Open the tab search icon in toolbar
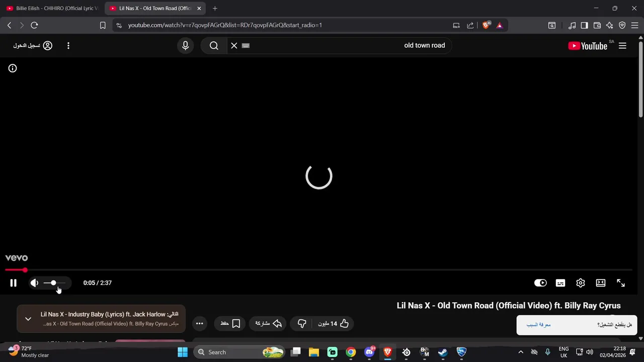 (552, 25)
